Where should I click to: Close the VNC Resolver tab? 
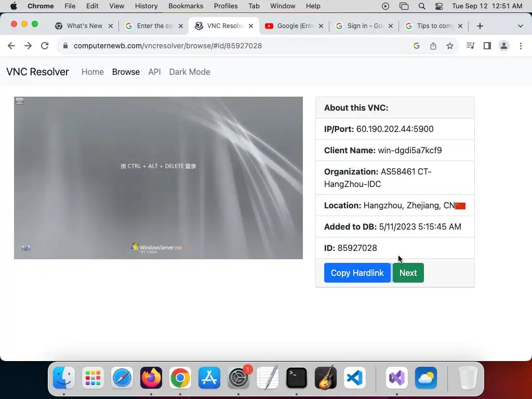tap(251, 26)
